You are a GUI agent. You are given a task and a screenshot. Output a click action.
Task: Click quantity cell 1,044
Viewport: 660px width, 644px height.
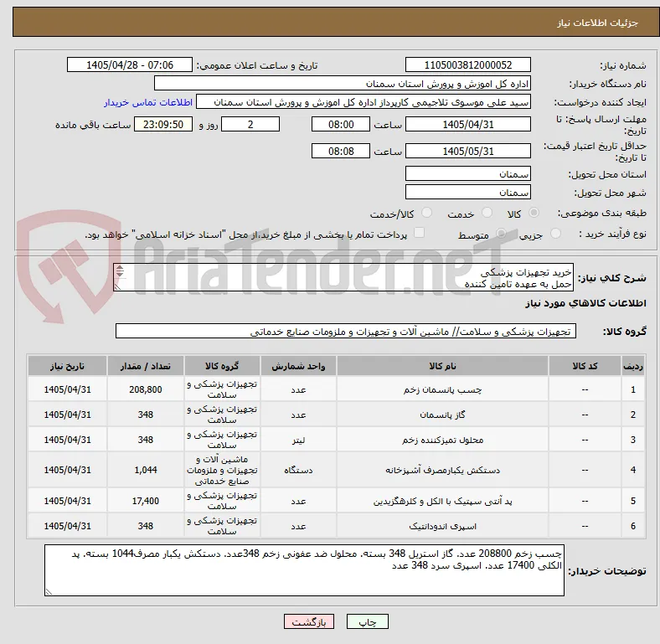click(x=145, y=470)
